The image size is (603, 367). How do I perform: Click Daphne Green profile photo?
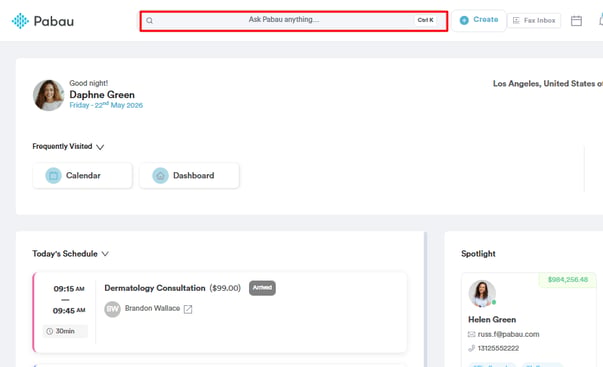[48, 95]
